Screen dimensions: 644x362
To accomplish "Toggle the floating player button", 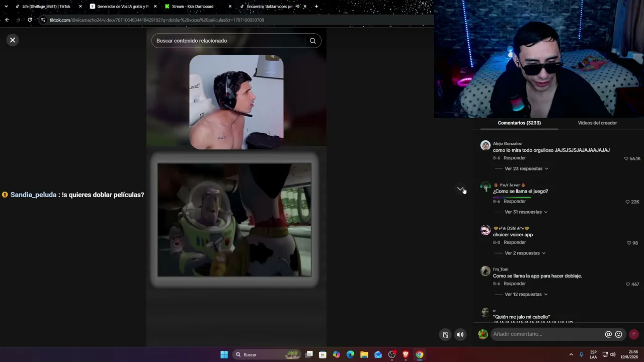I will click(x=445, y=334).
